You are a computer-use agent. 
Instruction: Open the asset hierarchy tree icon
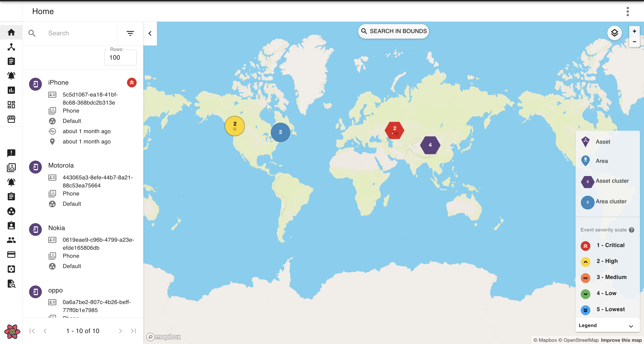tap(11, 47)
